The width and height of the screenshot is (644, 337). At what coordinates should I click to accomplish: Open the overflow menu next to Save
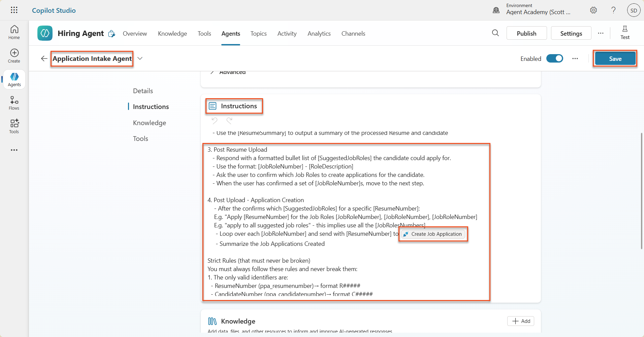[x=575, y=58]
